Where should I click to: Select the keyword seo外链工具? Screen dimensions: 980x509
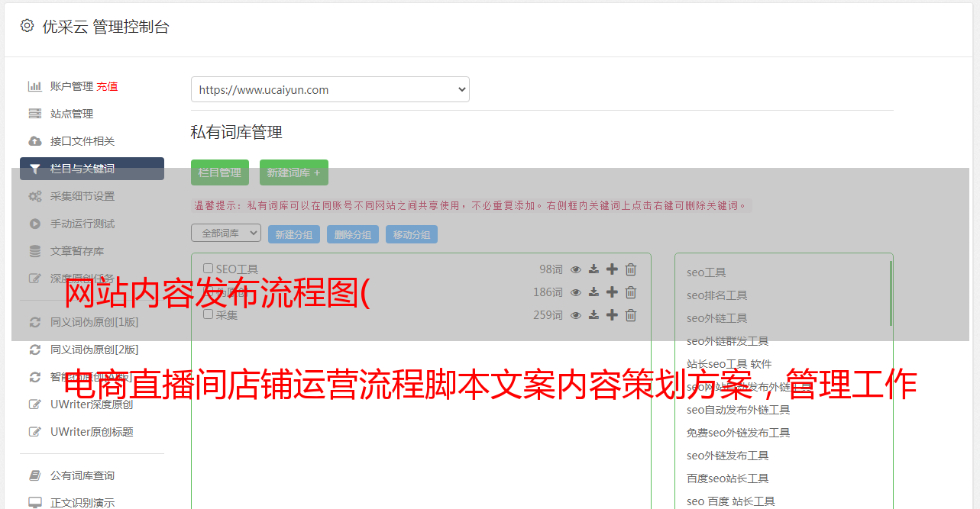[717, 318]
